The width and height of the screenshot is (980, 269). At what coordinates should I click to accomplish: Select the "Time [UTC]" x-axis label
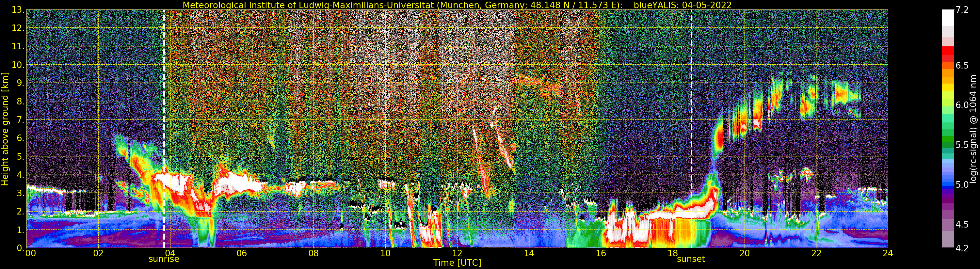(457, 262)
